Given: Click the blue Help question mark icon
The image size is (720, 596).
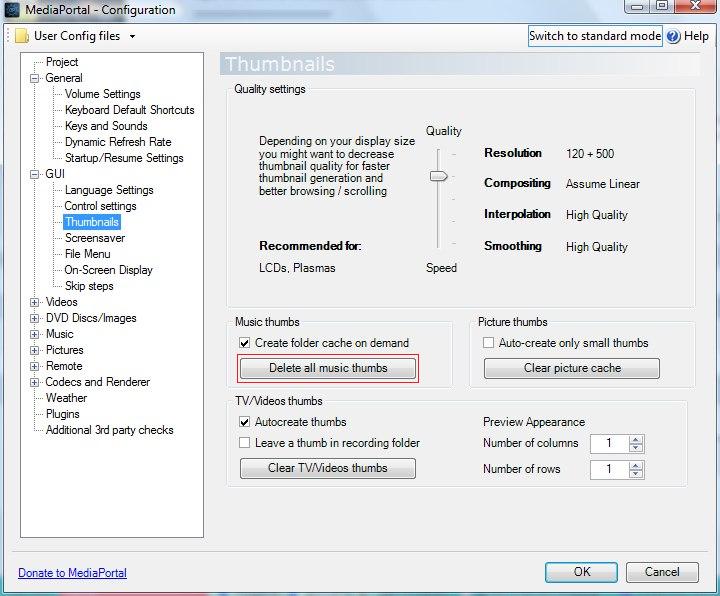Looking at the screenshot, I should point(673,36).
